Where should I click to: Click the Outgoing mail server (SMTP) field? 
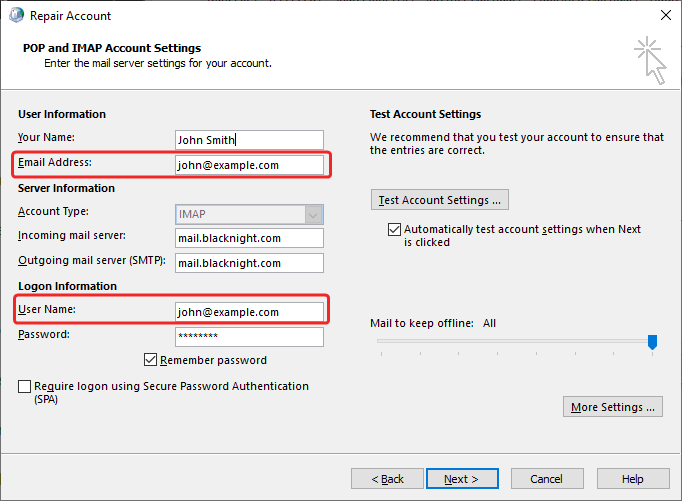click(249, 262)
